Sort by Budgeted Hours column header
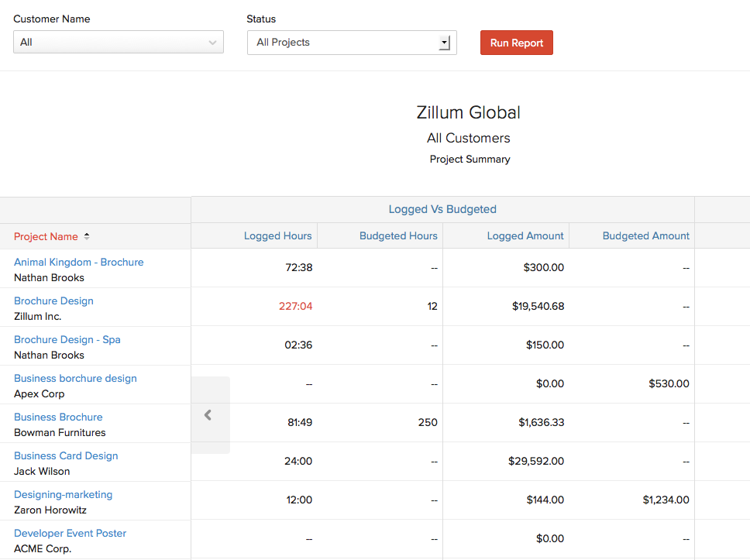 [398, 236]
